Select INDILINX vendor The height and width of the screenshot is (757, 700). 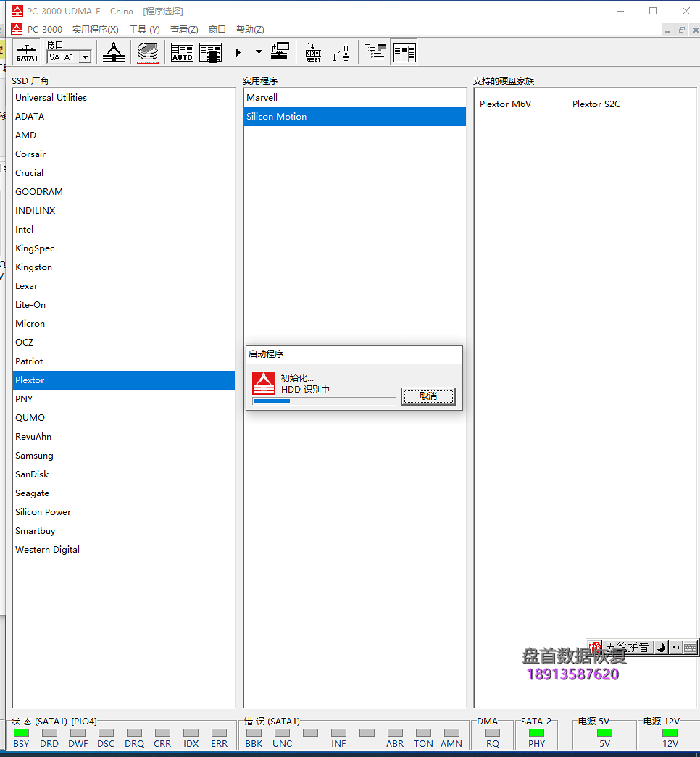pos(124,211)
